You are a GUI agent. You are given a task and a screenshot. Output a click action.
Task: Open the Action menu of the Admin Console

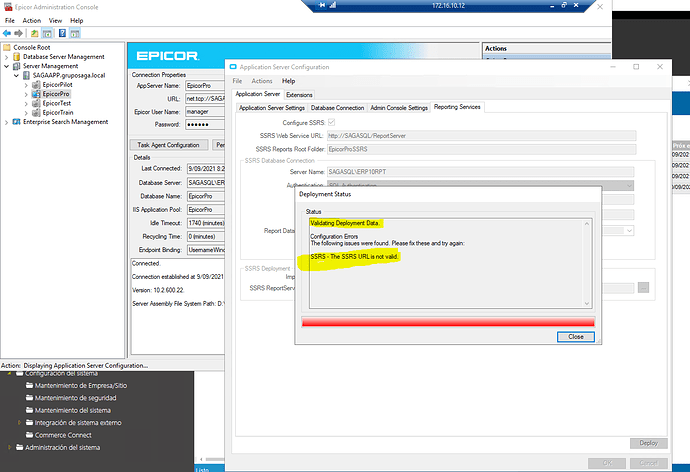(32, 21)
